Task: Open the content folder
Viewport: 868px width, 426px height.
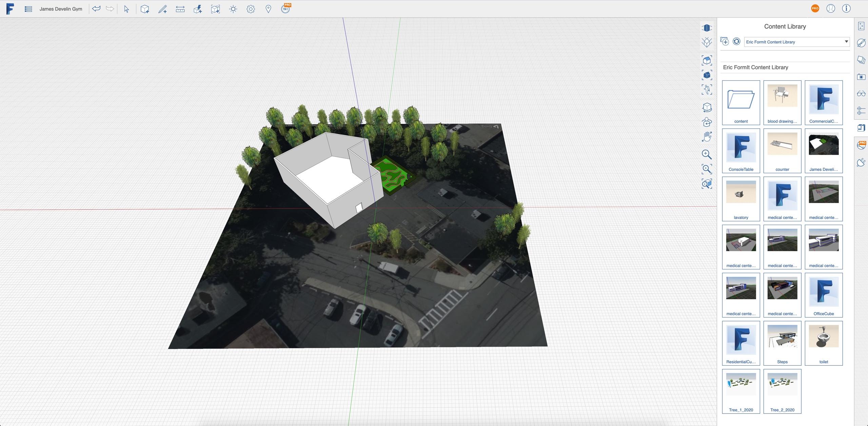Action: click(x=741, y=103)
